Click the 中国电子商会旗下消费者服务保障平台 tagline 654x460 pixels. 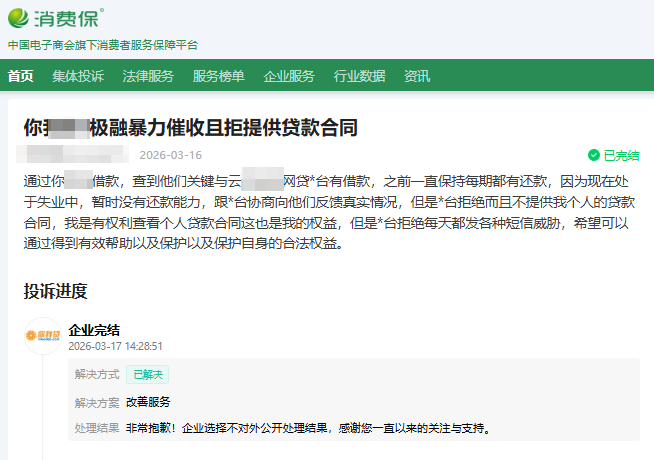[x=103, y=45]
